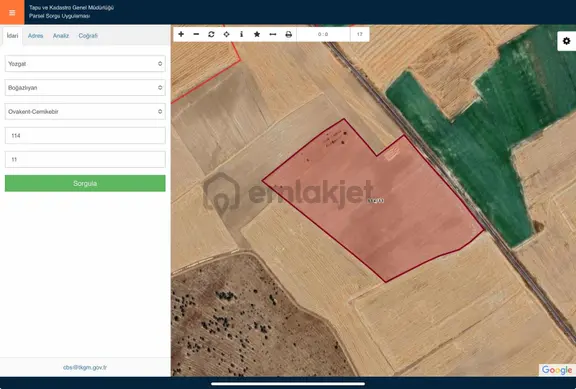Screen dimensions: 576x389
Task: Select the info query tool icon
Action: pos(241,34)
